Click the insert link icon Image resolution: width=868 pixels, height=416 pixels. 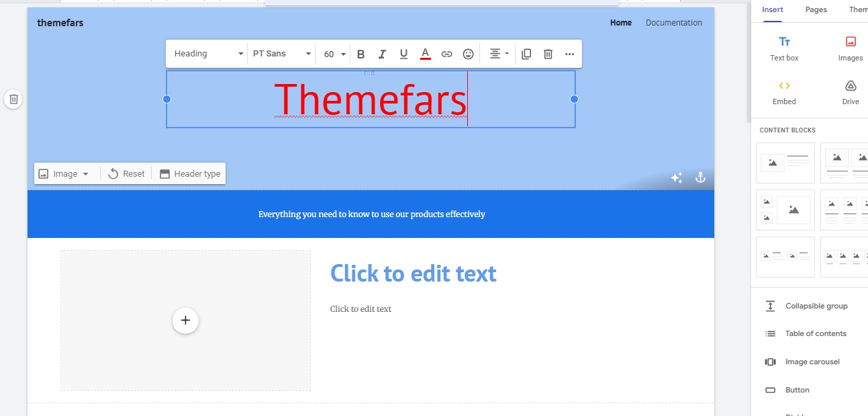[446, 54]
